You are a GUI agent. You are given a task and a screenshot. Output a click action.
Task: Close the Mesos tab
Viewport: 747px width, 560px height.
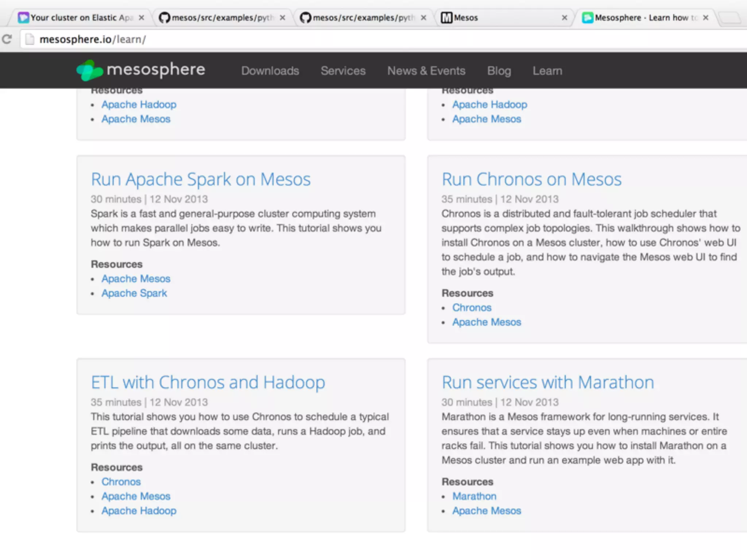point(564,17)
